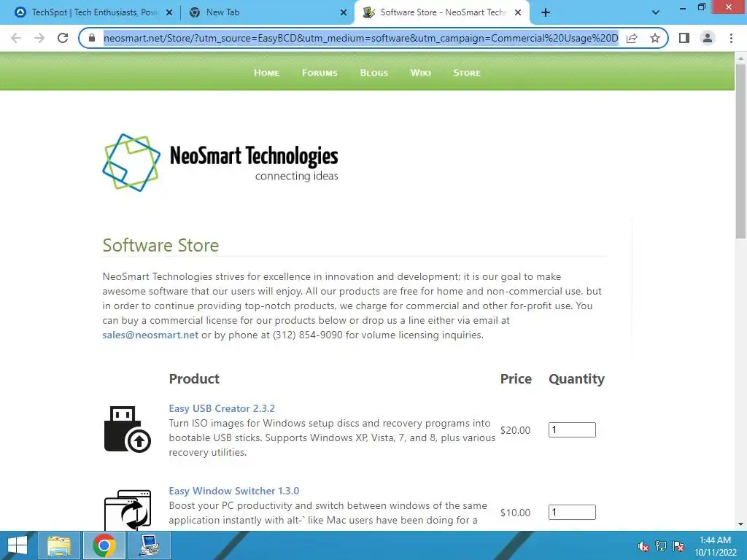Click the Quantity column header
The height and width of the screenshot is (560, 747).
(x=576, y=379)
